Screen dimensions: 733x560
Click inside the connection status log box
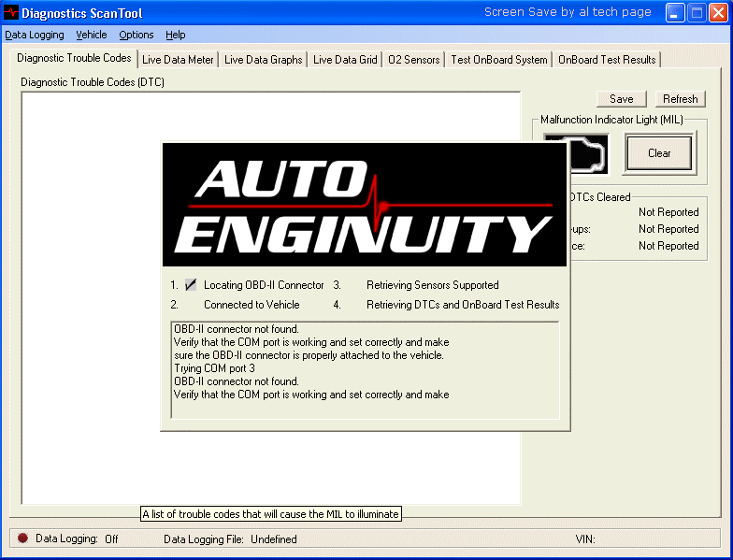coord(365,369)
